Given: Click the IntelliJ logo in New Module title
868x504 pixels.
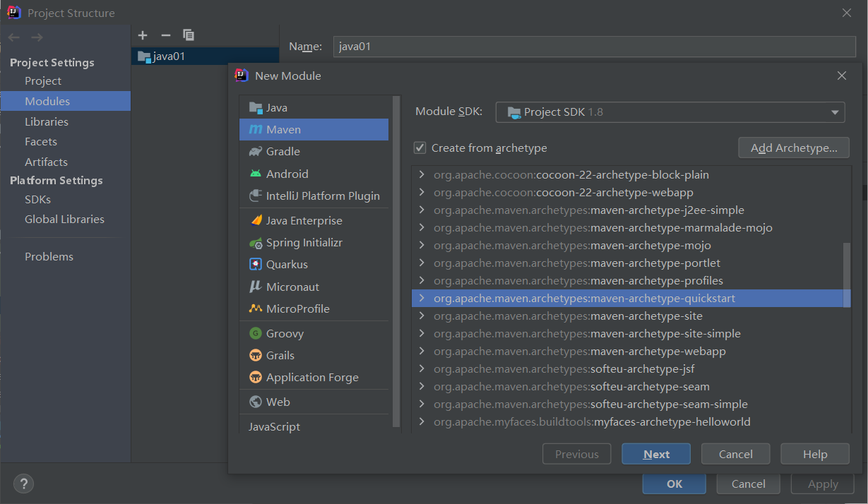Looking at the screenshot, I should pos(242,76).
